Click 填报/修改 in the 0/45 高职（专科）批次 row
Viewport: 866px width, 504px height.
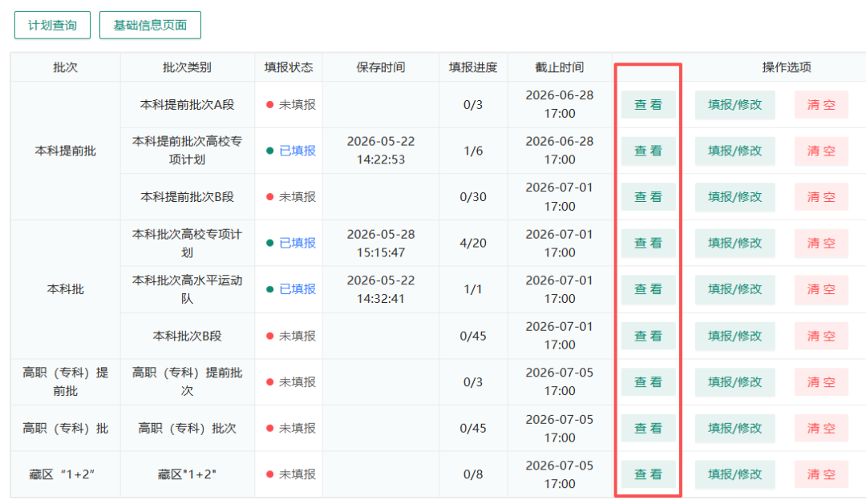[734, 428]
